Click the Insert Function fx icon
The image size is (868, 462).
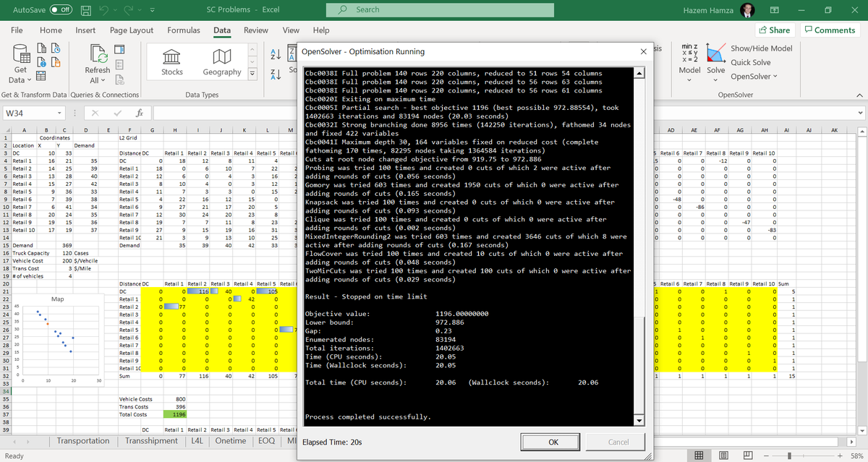click(140, 113)
